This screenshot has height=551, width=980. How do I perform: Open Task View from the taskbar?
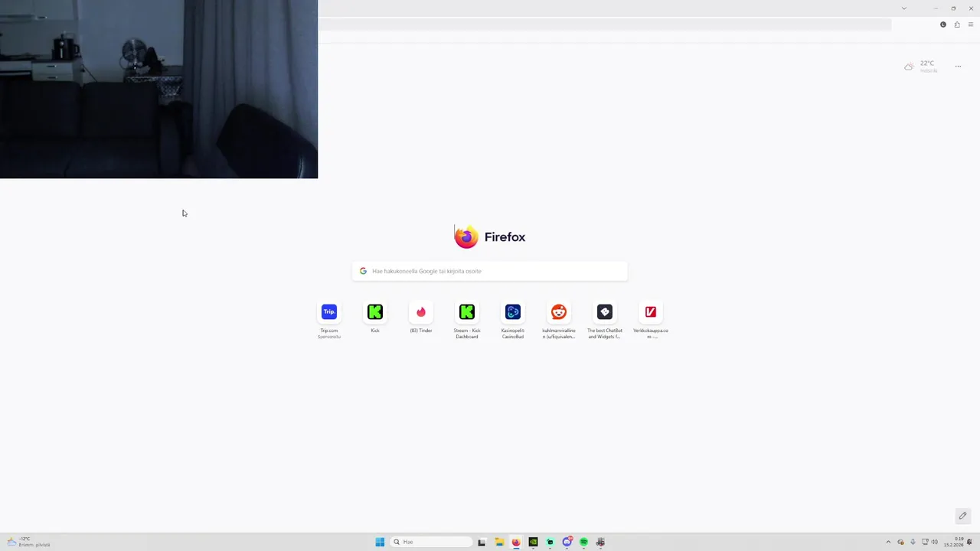[x=482, y=542]
